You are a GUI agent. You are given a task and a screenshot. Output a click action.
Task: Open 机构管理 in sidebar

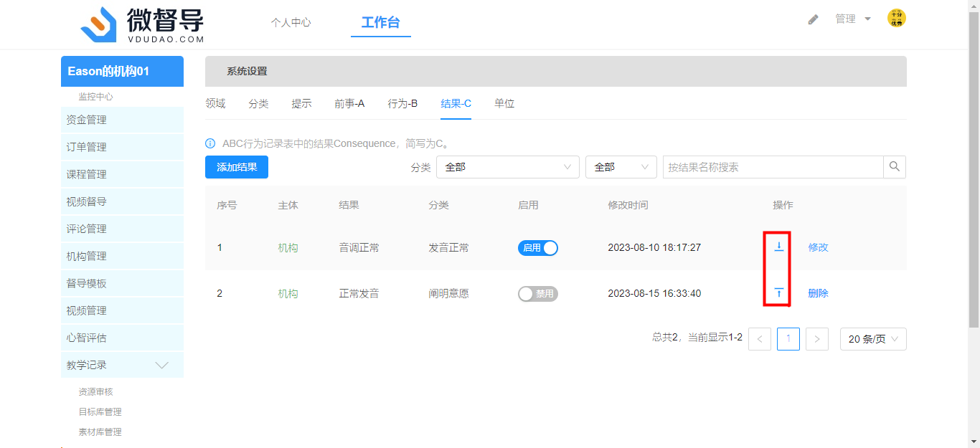click(122, 256)
